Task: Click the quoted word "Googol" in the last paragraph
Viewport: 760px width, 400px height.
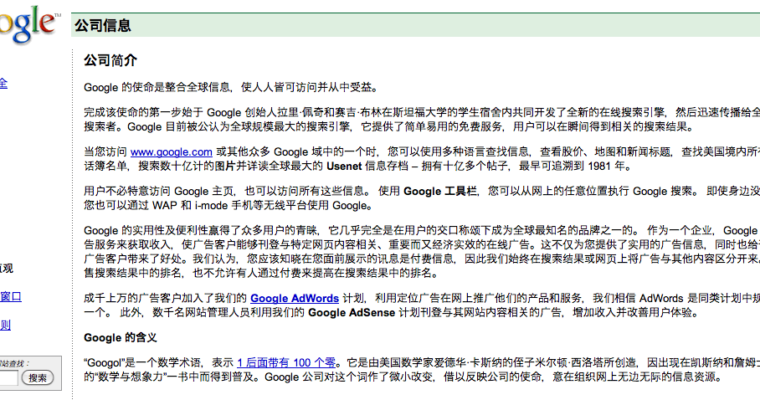Action: pos(103,363)
